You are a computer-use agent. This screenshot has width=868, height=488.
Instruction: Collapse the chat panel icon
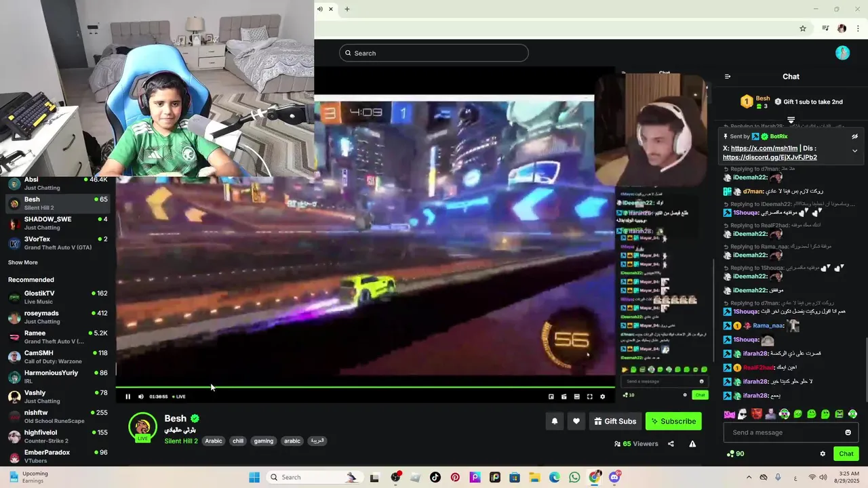pyautogui.click(x=728, y=77)
